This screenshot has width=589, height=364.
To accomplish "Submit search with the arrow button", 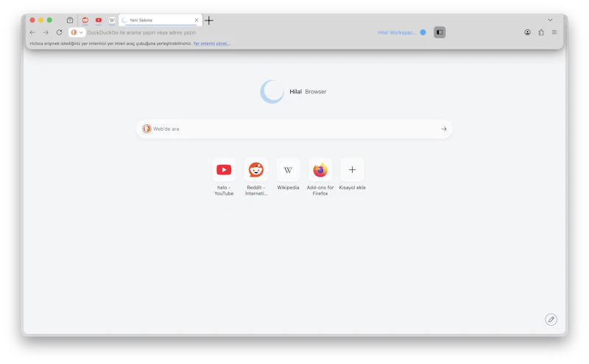I will 444,129.
